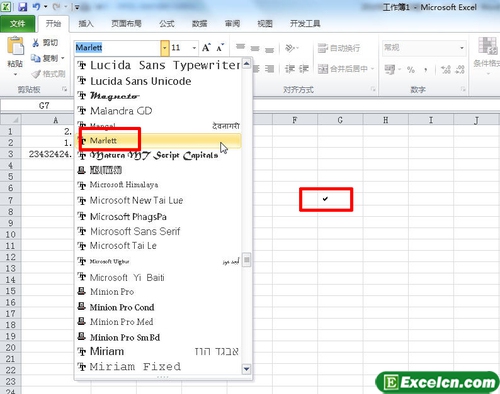Toggle the wrap text button
The height and width of the screenshot is (394, 500).
click(x=339, y=48)
